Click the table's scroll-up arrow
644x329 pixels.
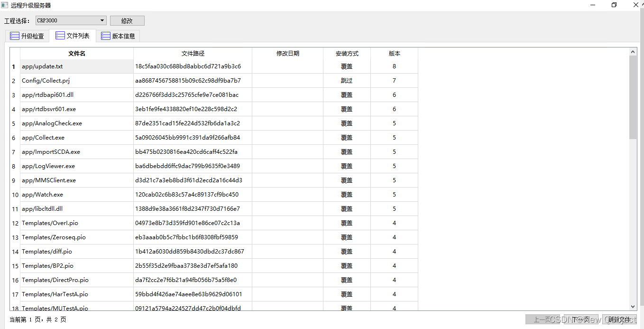coord(633,51)
